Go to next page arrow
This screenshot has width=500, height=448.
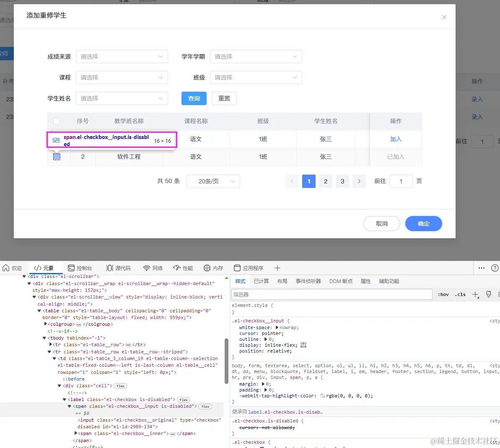[359, 181]
